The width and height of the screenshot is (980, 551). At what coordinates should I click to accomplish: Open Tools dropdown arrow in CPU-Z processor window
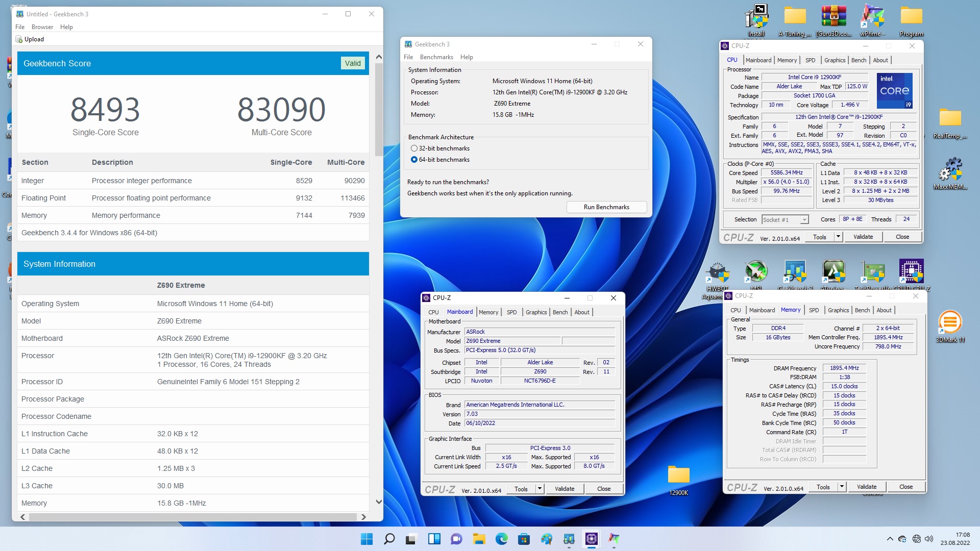point(838,237)
